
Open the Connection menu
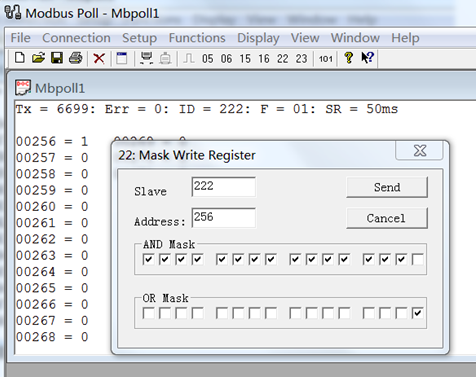click(76, 38)
